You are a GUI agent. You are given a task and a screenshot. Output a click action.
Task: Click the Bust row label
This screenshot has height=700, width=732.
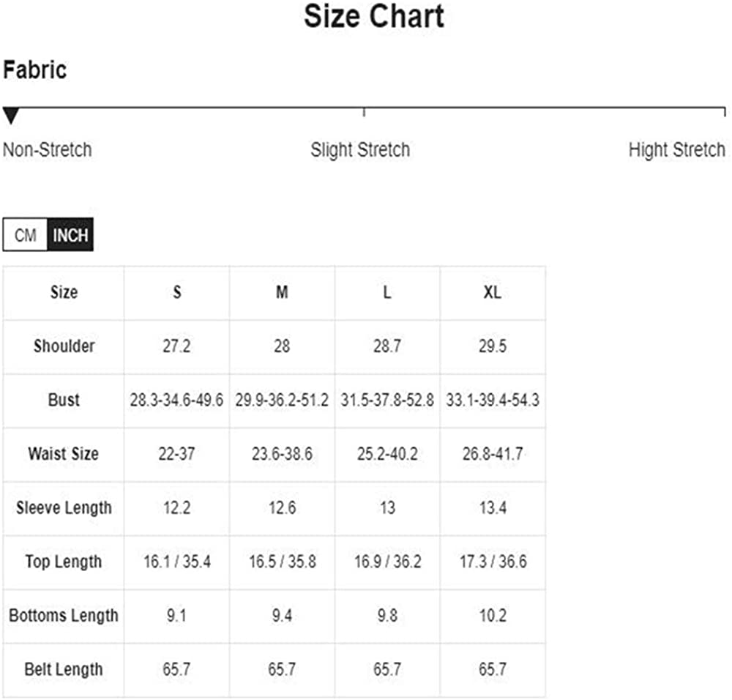coord(64,401)
